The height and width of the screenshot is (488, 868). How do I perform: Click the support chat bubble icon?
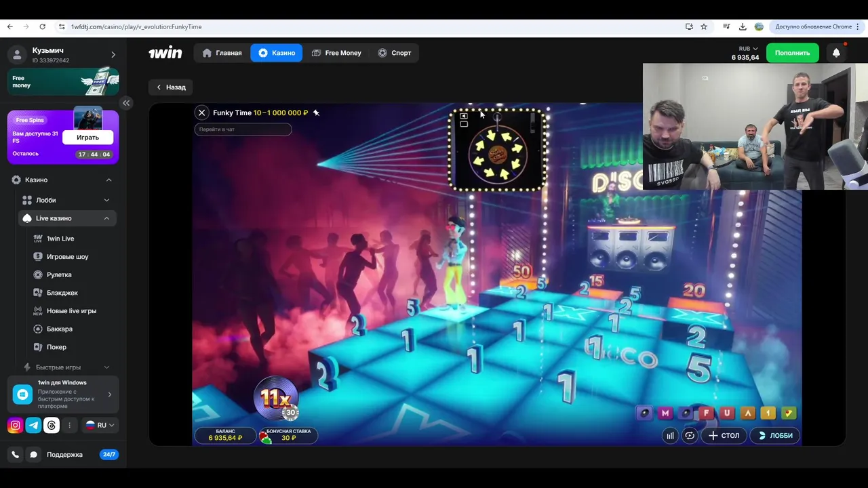[x=33, y=455]
